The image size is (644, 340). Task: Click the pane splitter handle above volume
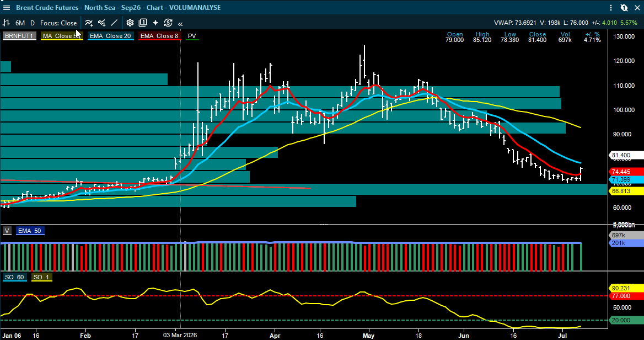pyautogui.click(x=324, y=225)
